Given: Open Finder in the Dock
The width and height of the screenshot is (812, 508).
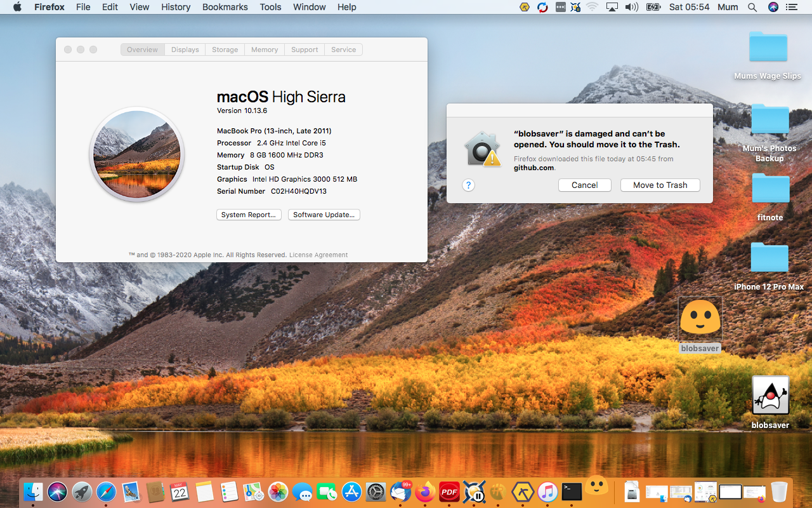Looking at the screenshot, I should pos(33,491).
